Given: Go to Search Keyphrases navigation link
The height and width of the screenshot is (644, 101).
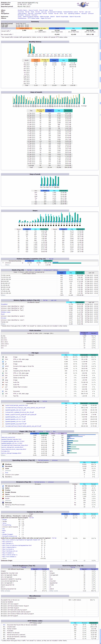Looking at the screenshot, I should click(x=62, y=16).
